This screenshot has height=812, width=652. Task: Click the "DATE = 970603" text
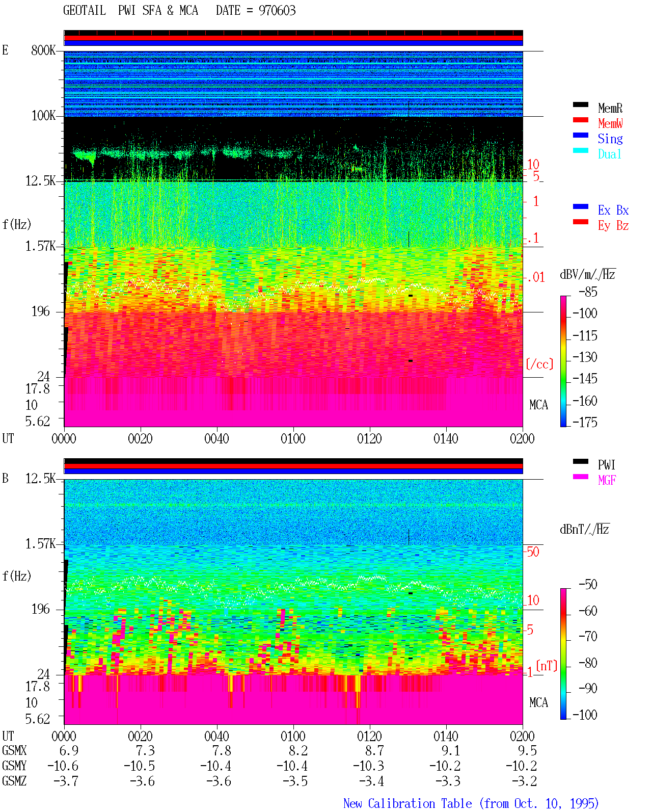[256, 11]
